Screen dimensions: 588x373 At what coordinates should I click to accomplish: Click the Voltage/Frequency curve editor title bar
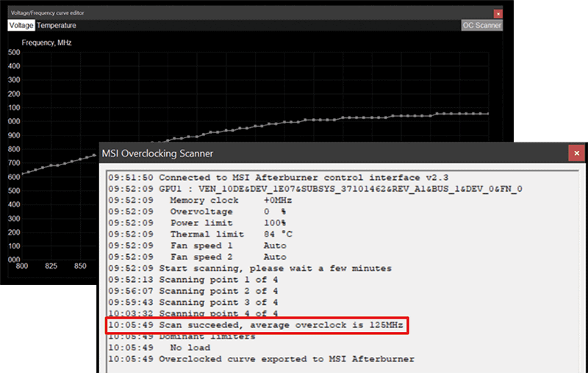point(220,12)
